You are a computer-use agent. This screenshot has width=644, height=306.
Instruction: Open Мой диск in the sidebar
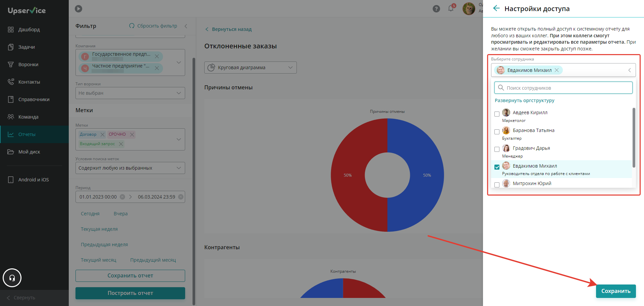[x=34, y=152]
